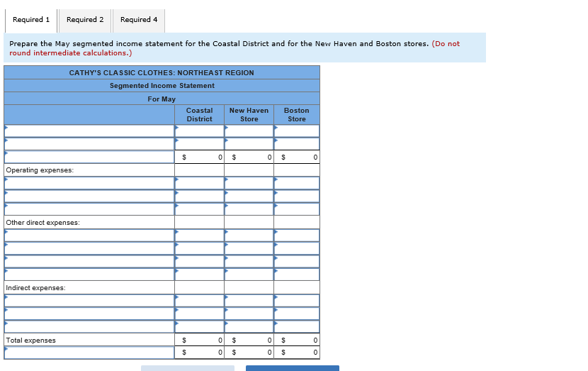Select New Haven cell in second Operating expenses row
This screenshot has height=371, width=588.
point(249,196)
